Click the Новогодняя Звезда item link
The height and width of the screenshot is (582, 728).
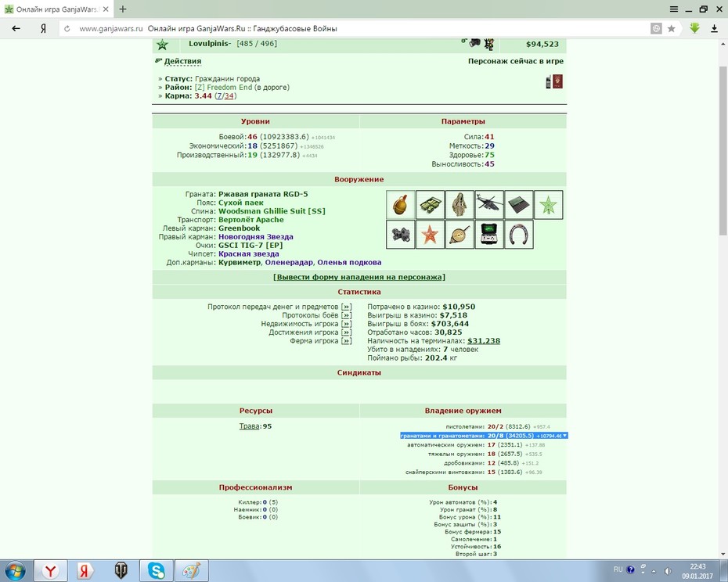coord(256,237)
